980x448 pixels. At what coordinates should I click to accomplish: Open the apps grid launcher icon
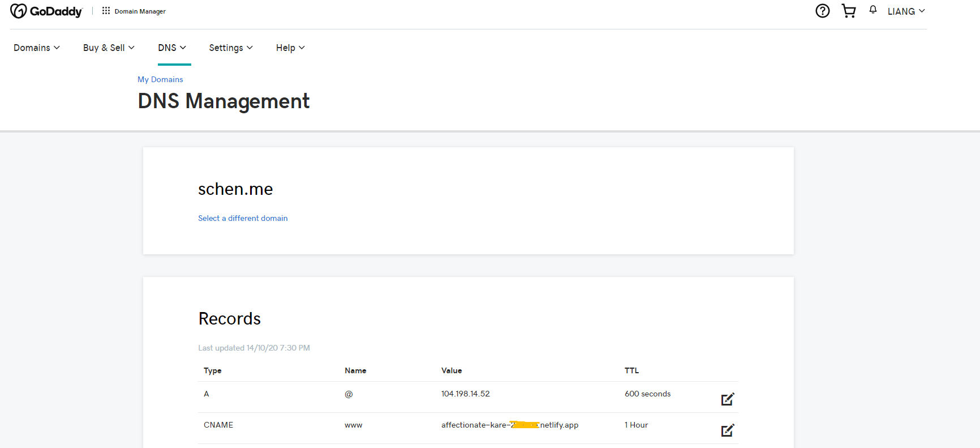point(106,11)
